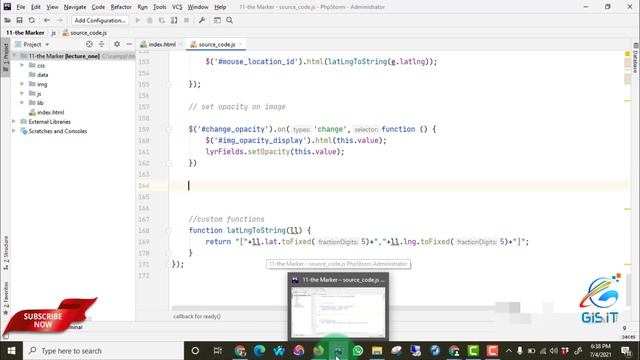640x360 pixels.
Task: Open the Tools menu
Action: coord(160,7)
